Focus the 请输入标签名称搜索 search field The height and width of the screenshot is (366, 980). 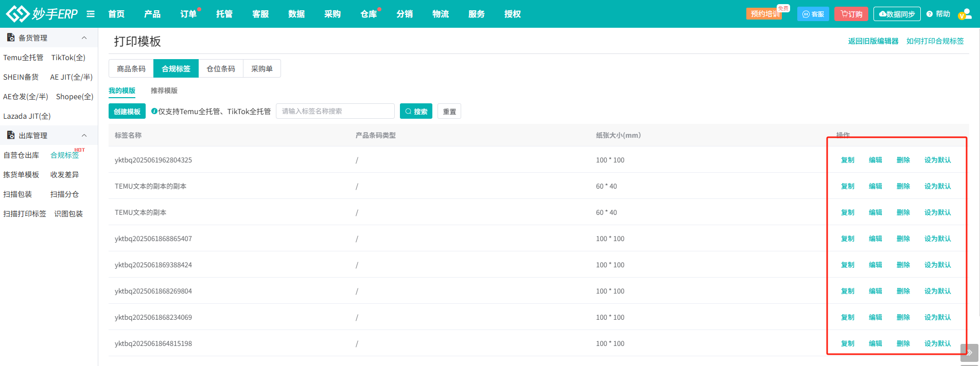coord(335,111)
